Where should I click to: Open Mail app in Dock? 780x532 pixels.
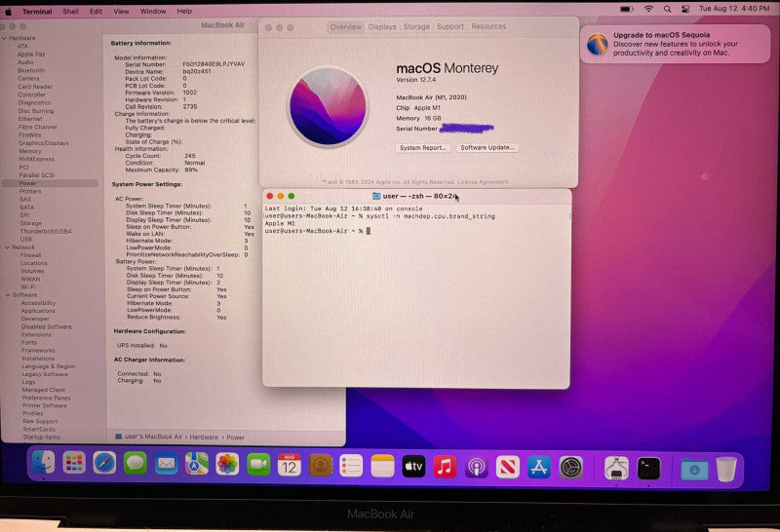166,464
